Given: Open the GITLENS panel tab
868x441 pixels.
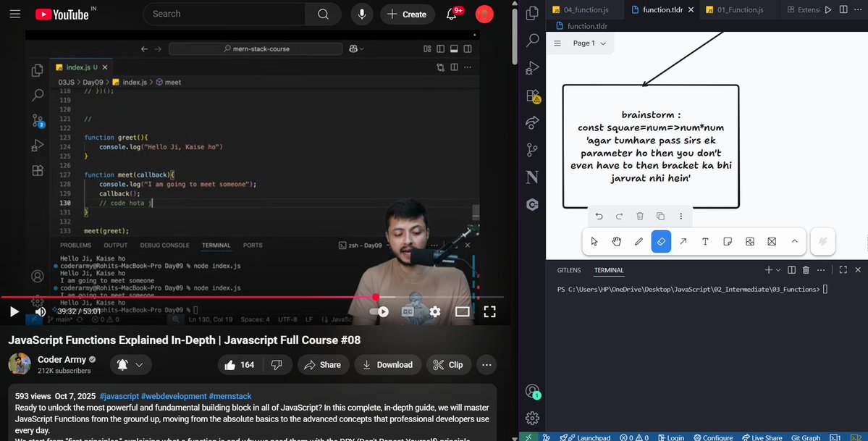Looking at the screenshot, I should pyautogui.click(x=569, y=270).
